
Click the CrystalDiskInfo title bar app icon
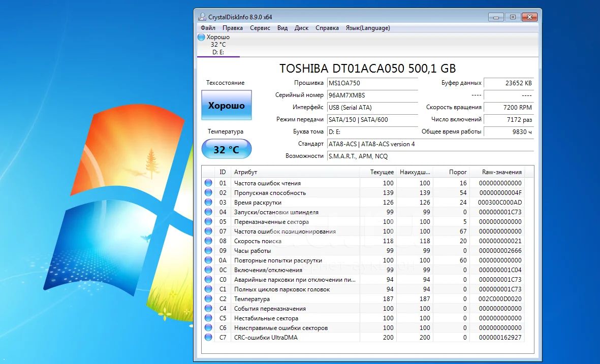click(202, 17)
